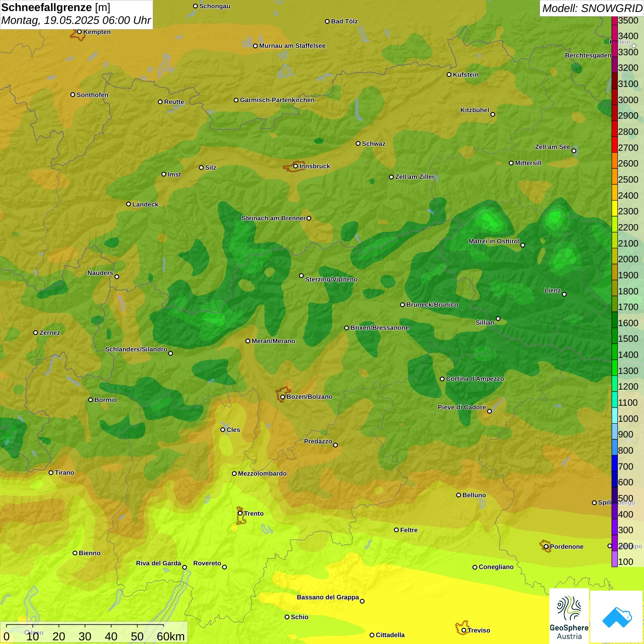644x644 pixels.
Task: Click the Bassano del Grappa marker
Action: pos(362,601)
